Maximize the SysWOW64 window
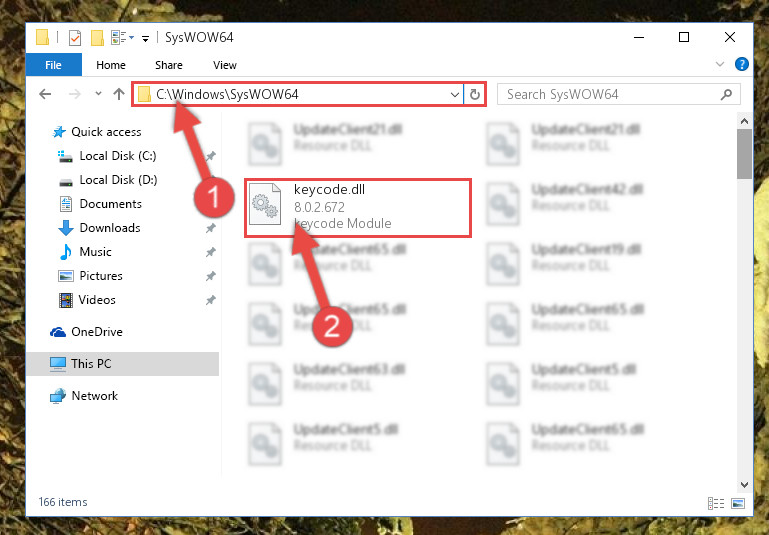This screenshot has height=535, width=769. click(684, 37)
